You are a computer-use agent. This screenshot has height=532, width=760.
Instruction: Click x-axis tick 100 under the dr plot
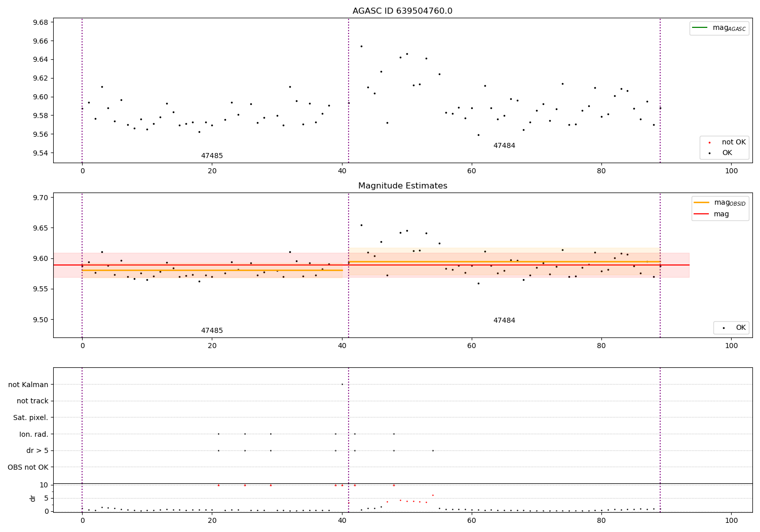click(x=731, y=520)
